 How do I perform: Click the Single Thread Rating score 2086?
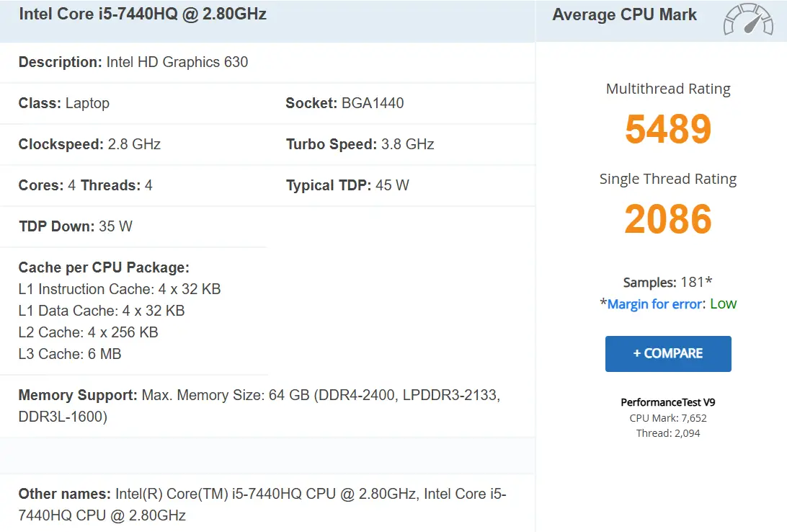click(x=668, y=219)
